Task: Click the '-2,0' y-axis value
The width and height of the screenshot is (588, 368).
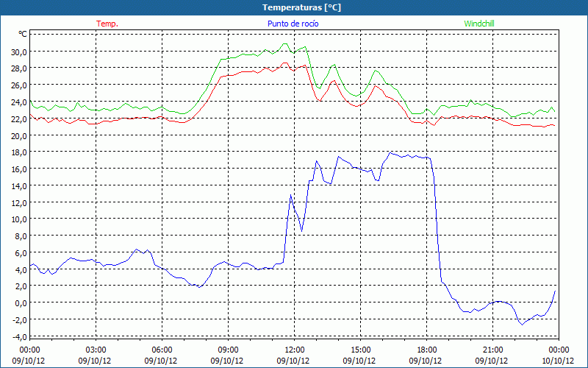Action: 20,319
